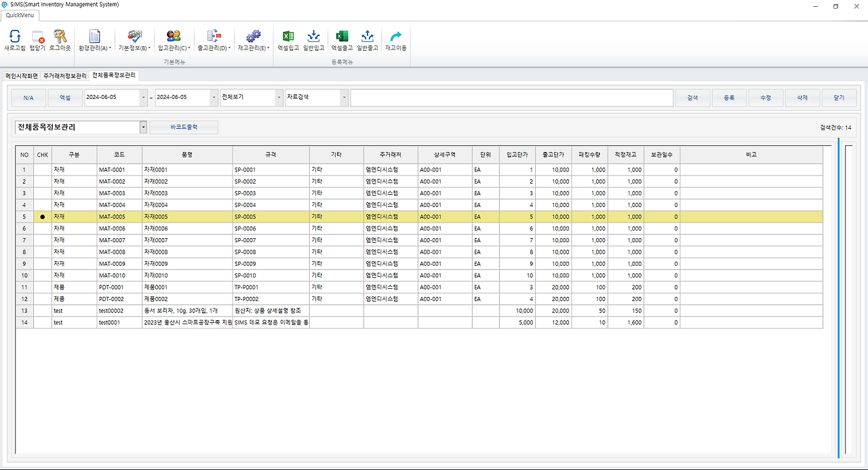Click the 재고이동 stock move arrow icon

tap(396, 37)
